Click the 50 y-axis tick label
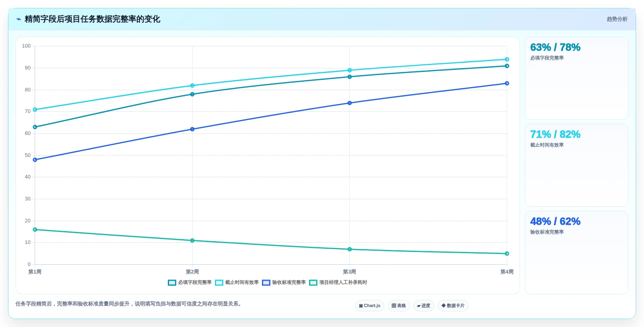Viewport: 644px width, 327px height. (28, 155)
